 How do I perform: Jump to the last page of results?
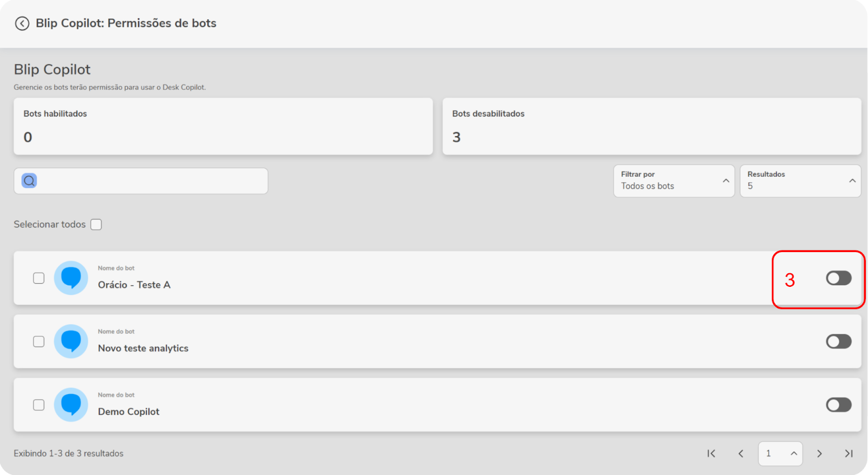(x=848, y=453)
